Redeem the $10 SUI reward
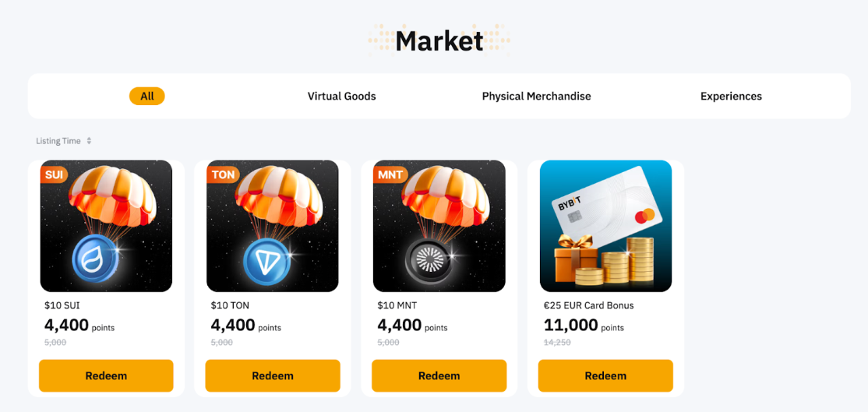Image resolution: width=868 pixels, height=412 pixels. pyautogui.click(x=106, y=375)
